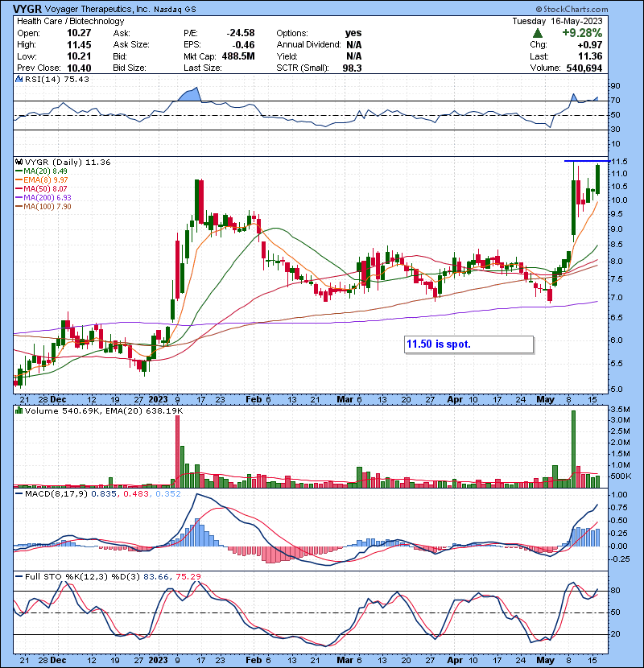
Task: Click the MA(50) 8.07 legend entry
Action: (41, 188)
